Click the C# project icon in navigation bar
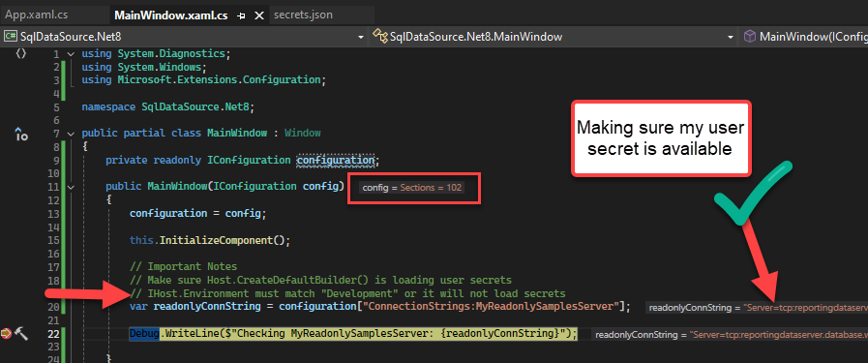The width and height of the screenshot is (868, 363). pyautogui.click(x=11, y=37)
